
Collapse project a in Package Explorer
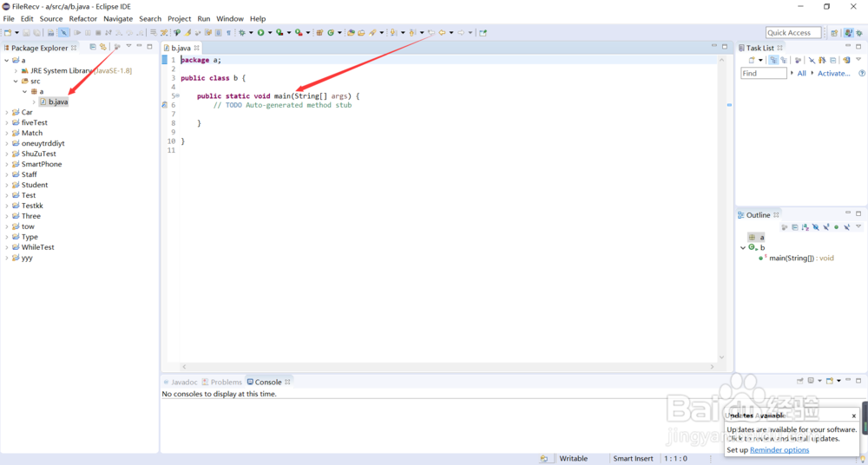point(7,61)
